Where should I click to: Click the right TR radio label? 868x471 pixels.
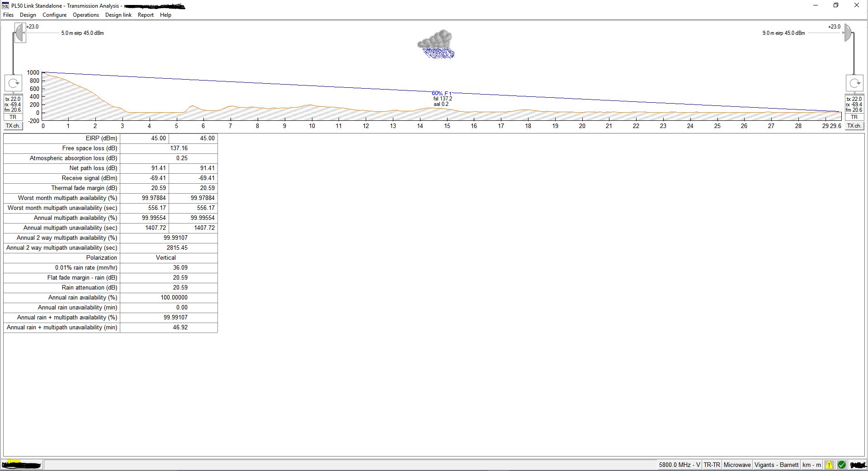pos(854,117)
